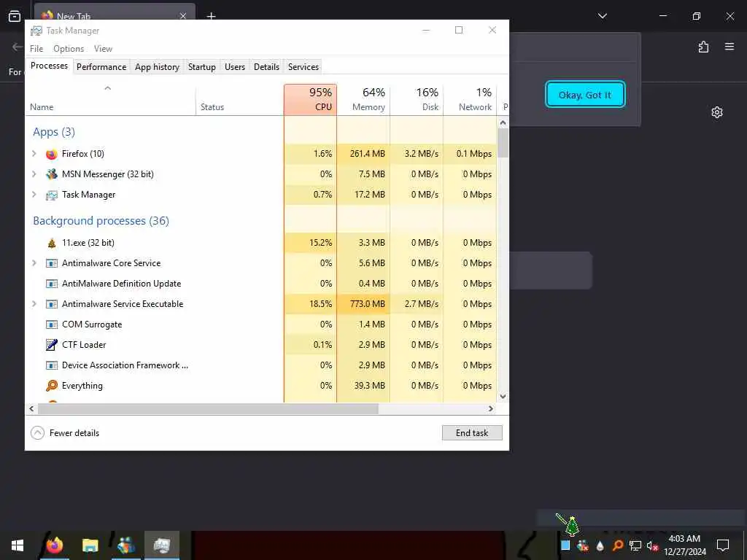
Task: Click the MSN Messenger tray icon
Action: 582,545
